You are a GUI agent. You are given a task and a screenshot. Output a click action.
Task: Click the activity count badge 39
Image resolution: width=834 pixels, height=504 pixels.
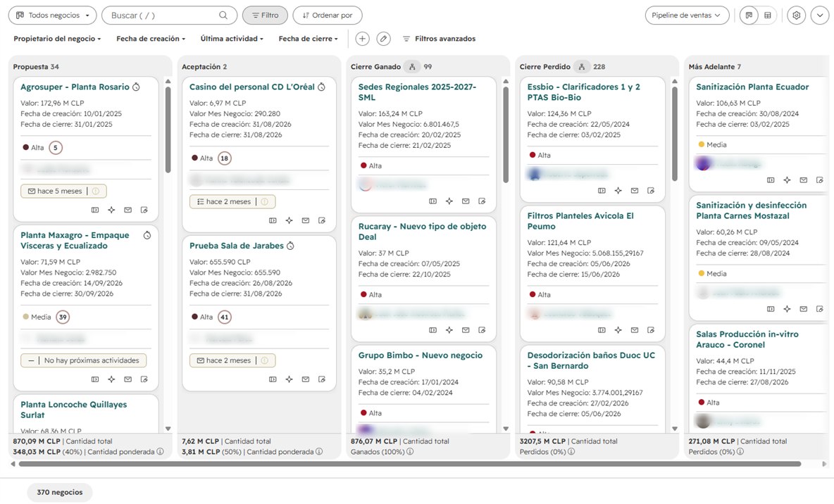click(x=63, y=317)
